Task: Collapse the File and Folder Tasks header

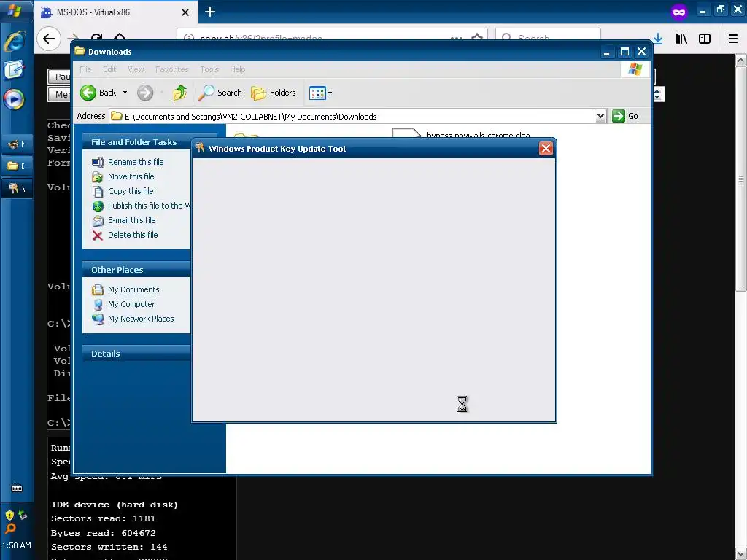Action: [136, 142]
